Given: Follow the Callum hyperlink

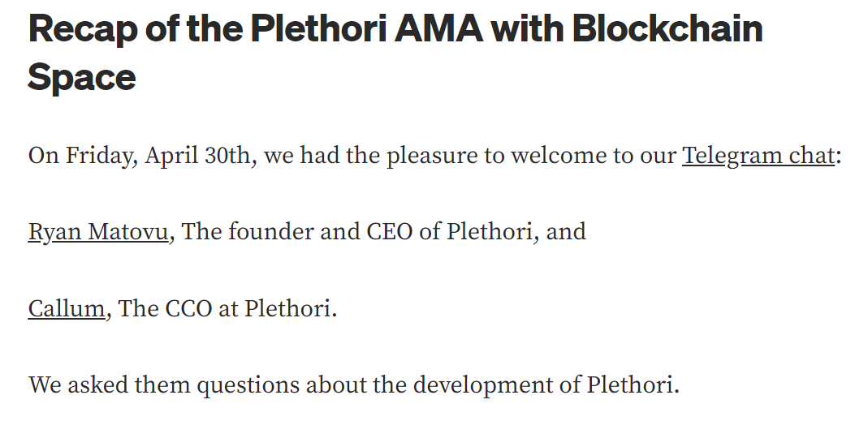Looking at the screenshot, I should coord(67,308).
